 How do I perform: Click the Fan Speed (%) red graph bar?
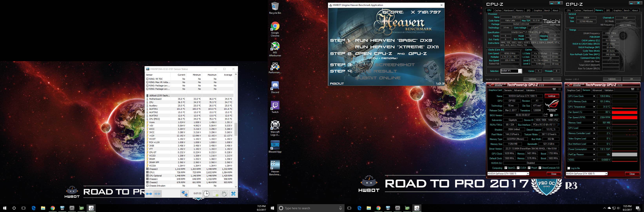tap(624, 112)
